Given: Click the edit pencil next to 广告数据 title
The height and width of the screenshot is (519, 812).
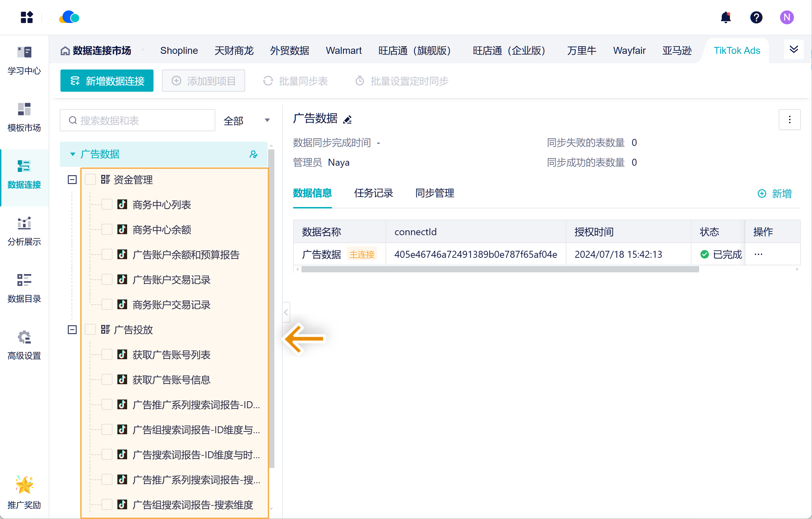Looking at the screenshot, I should pyautogui.click(x=347, y=120).
